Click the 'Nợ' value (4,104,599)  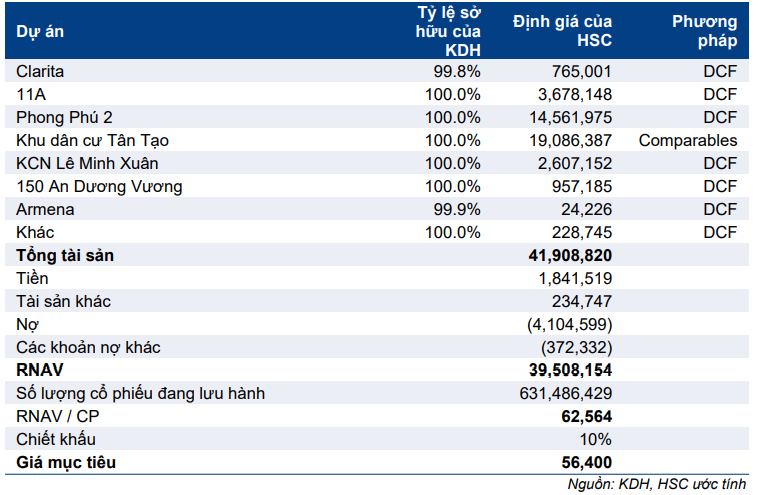click(x=568, y=325)
